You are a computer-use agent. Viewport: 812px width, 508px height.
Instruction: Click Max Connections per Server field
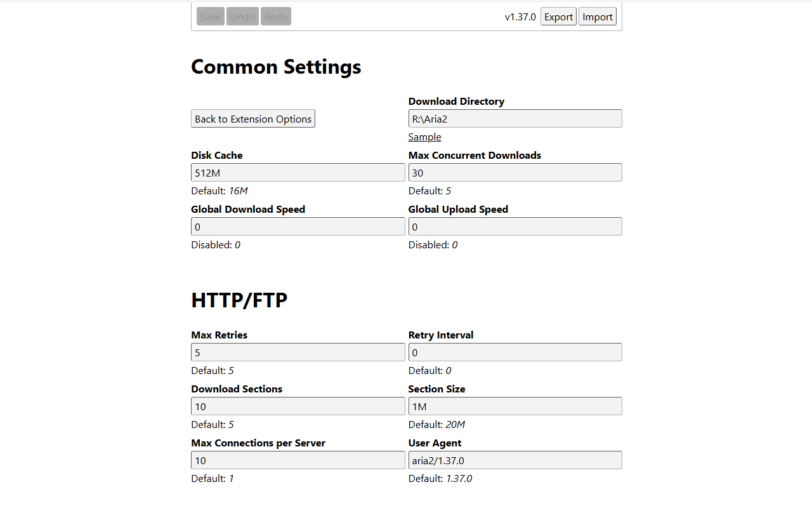[x=298, y=460]
